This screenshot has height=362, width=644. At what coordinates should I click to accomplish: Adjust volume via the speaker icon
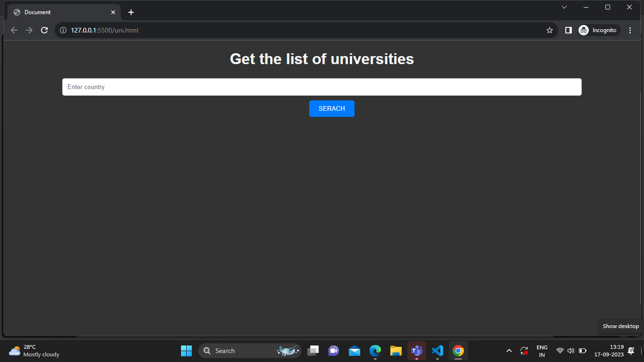click(570, 351)
